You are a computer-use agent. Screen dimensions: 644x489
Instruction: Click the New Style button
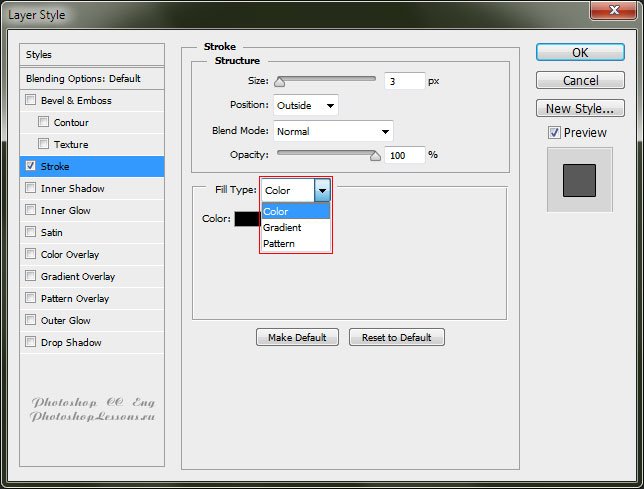pyautogui.click(x=580, y=108)
